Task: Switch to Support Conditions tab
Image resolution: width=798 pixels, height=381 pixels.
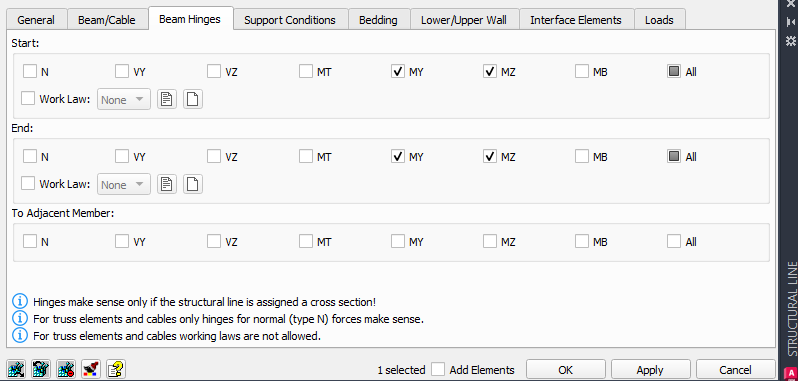Action: [290, 20]
